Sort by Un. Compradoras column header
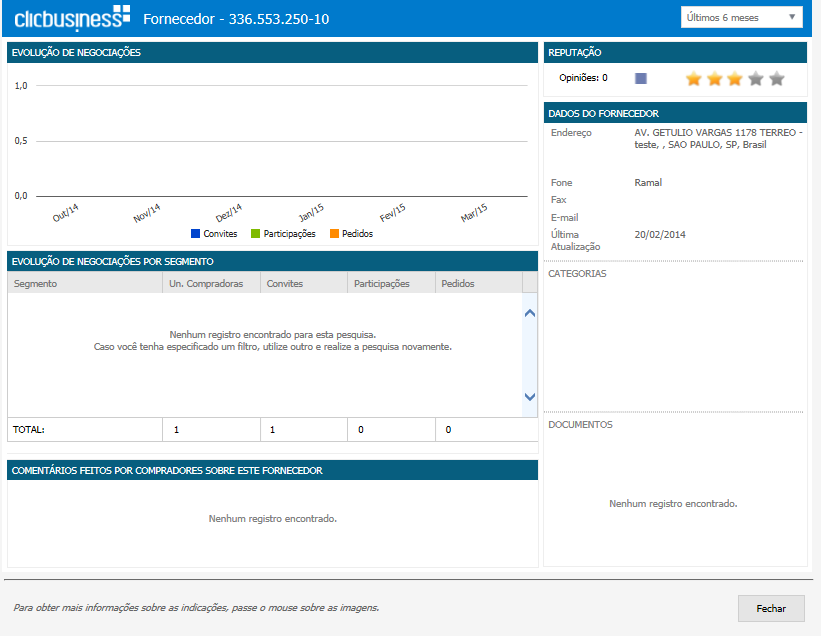Screen dimensions: 821x636 211,283
